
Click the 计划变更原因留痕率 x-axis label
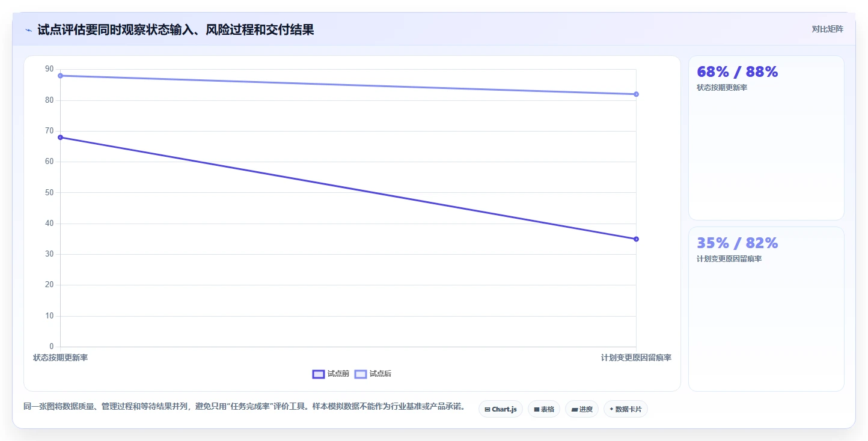(x=636, y=357)
